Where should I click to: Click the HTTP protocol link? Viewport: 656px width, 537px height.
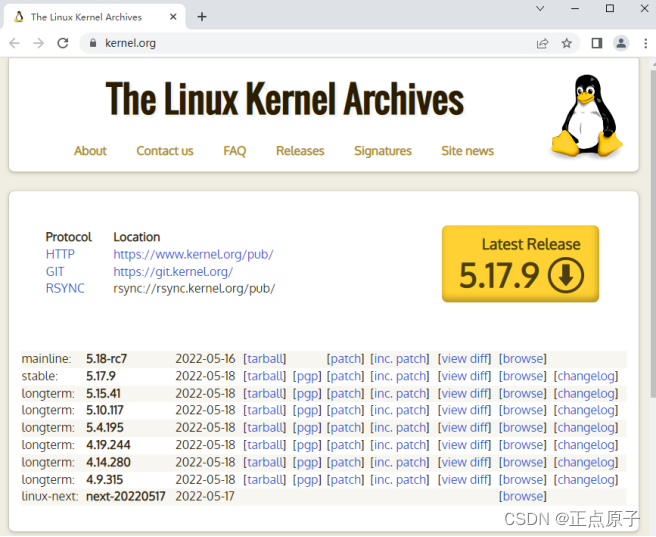(60, 254)
